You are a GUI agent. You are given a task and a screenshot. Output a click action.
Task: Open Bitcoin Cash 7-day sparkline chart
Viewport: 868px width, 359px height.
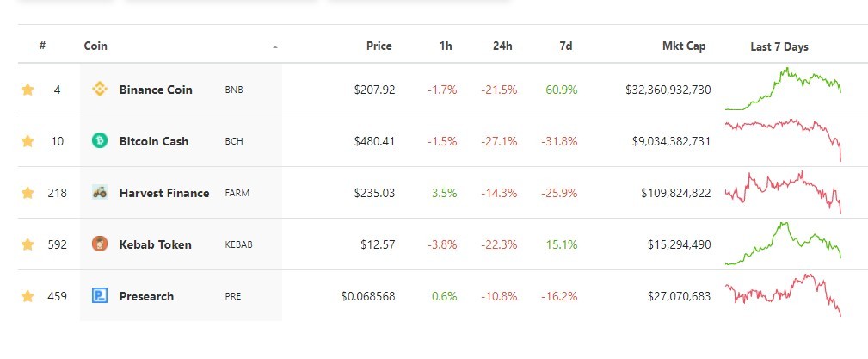[x=783, y=140]
